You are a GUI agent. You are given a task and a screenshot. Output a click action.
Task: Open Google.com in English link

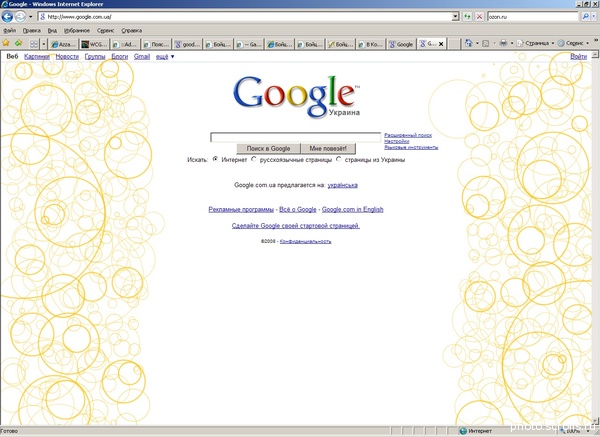point(352,209)
